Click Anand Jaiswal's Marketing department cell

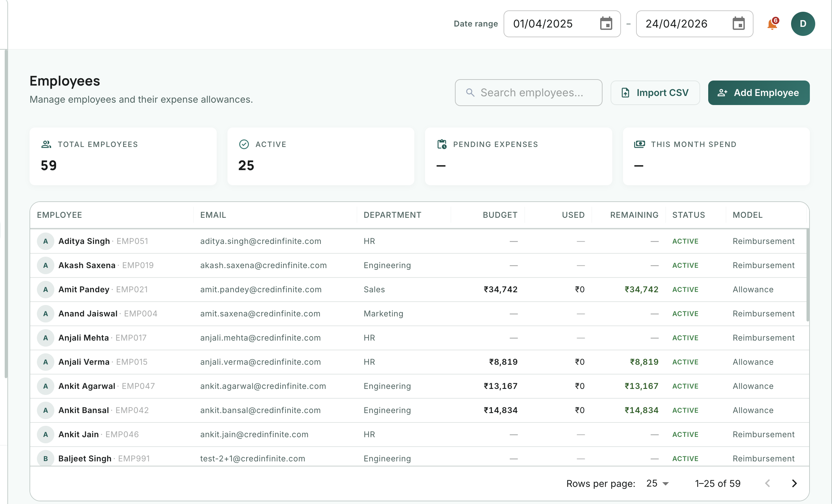[383, 313]
